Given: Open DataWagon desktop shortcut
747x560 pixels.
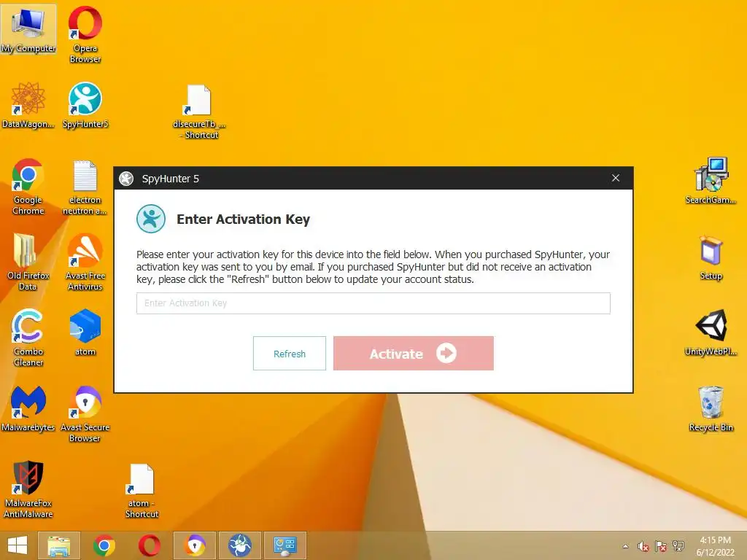Looking at the screenshot, I should (x=28, y=105).
